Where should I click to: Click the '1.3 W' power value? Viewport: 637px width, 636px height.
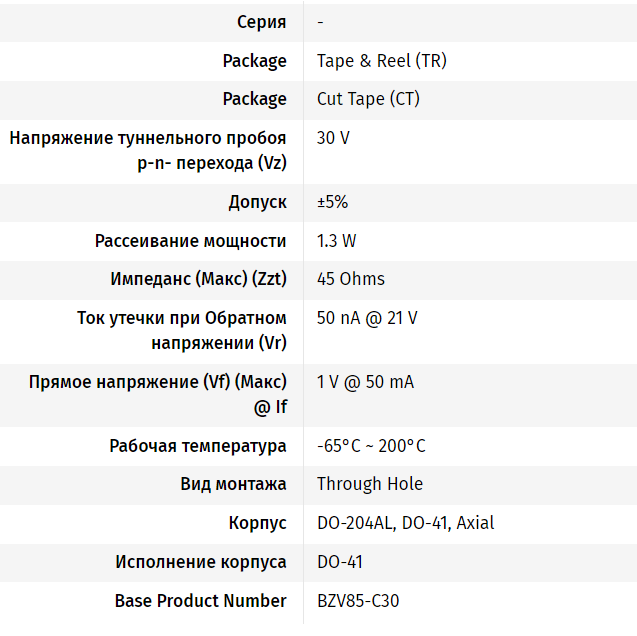[336, 241]
